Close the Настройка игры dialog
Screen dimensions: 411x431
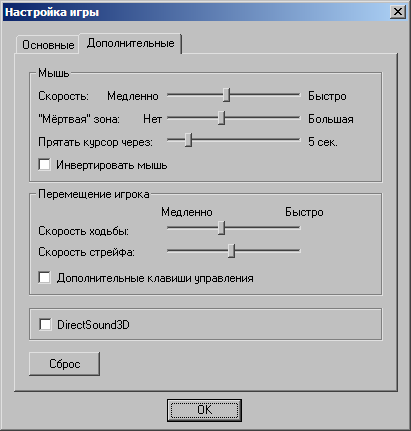[398, 12]
